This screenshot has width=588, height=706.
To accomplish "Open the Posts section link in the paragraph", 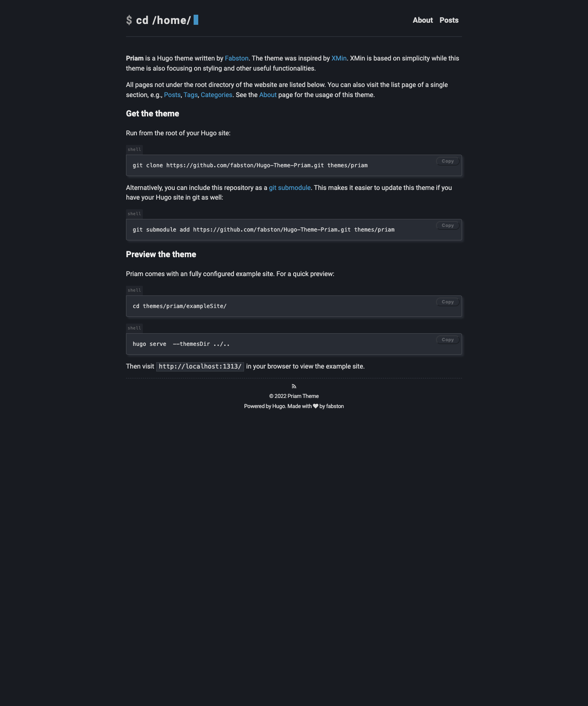I will coord(172,95).
